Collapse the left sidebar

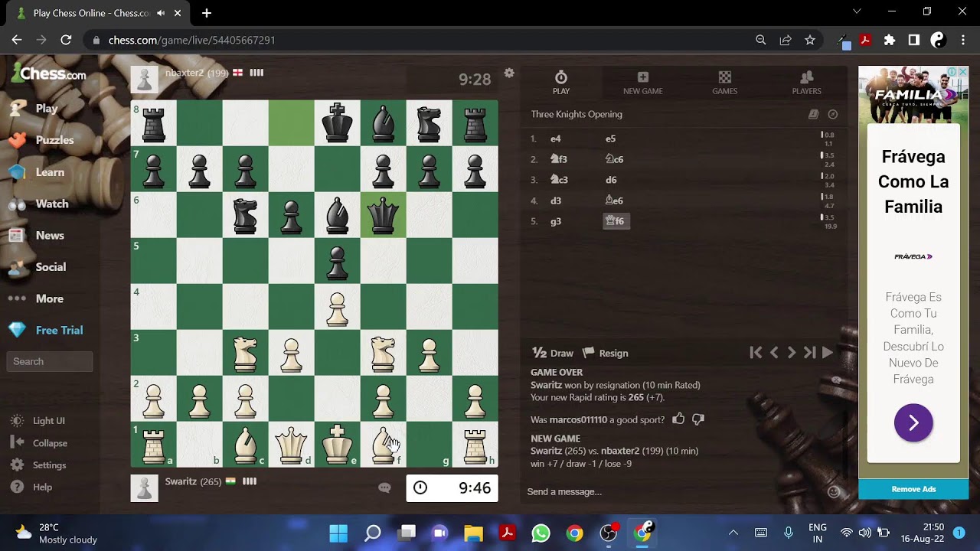coord(40,443)
